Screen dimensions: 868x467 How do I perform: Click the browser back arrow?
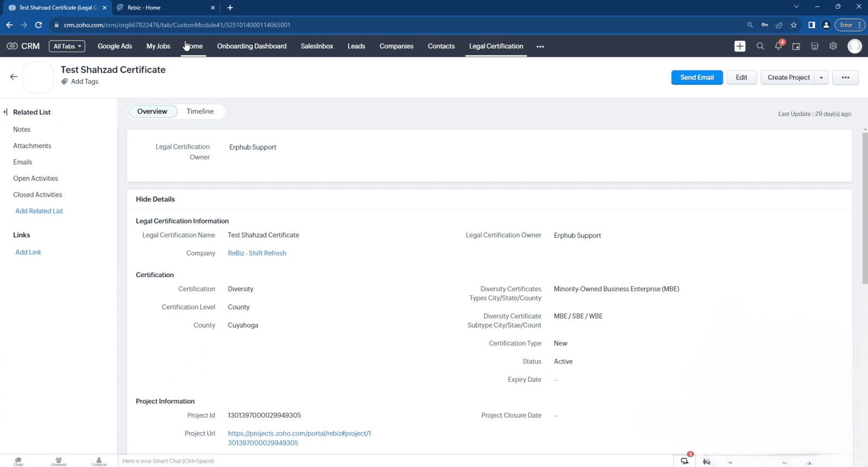pyautogui.click(x=9, y=25)
